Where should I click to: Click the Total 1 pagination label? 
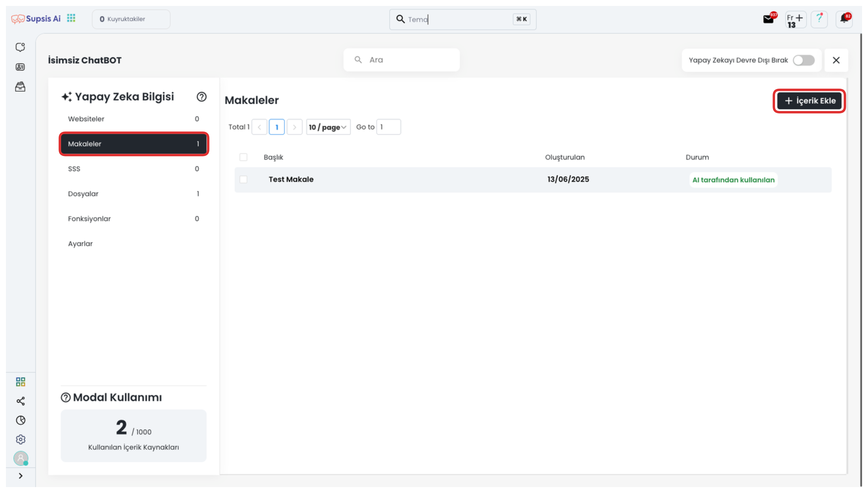pos(239,127)
